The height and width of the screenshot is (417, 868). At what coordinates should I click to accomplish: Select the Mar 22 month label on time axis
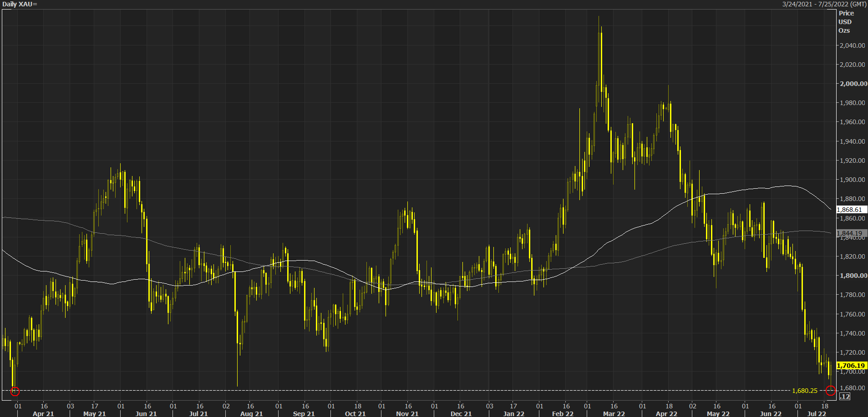[x=614, y=413]
